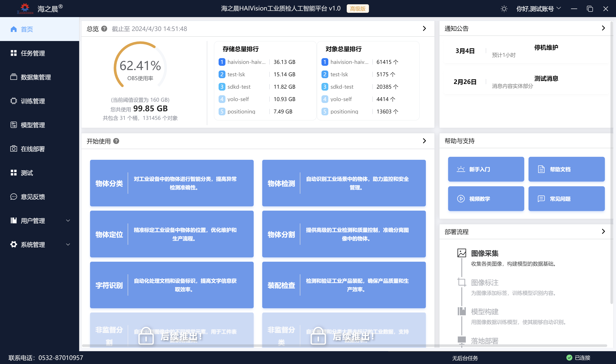Click rank 1 badge in 存储总量排行
Viewport: 616px width, 364px height.
click(222, 62)
